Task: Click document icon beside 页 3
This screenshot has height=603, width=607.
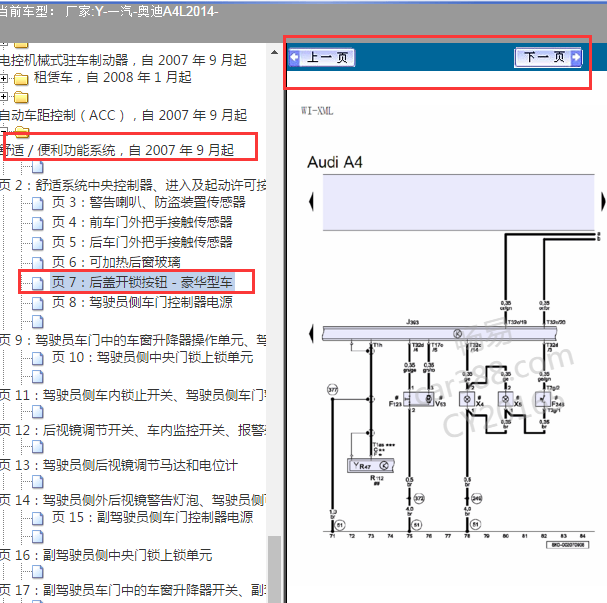Action: point(38,203)
